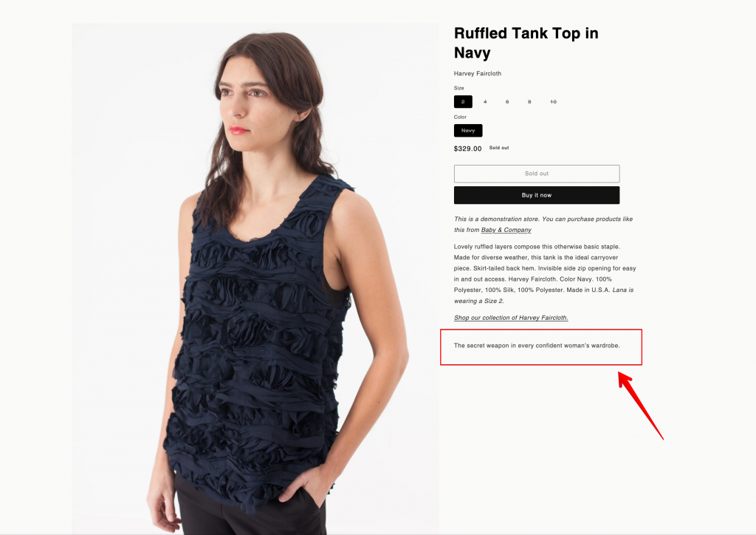Open the Baby & Company link
Viewport: 756px width, 535px height.
506,230
